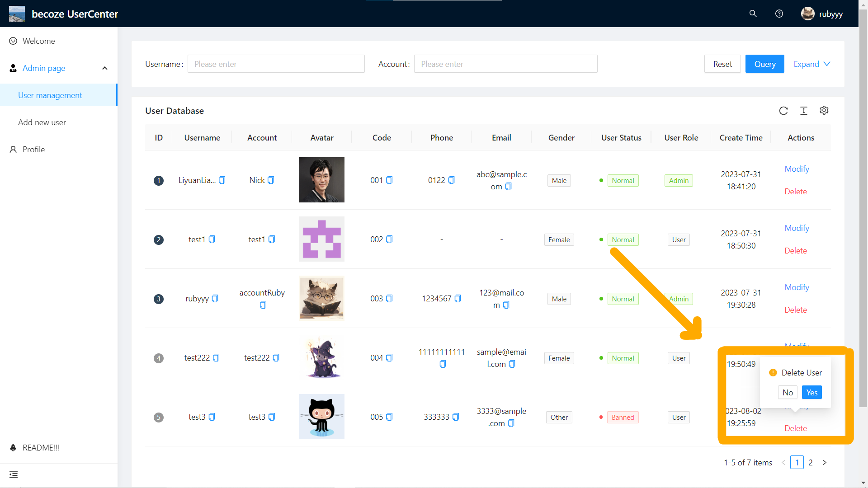Collapse the sidebar menu icon
Image resolution: width=868 pixels, height=488 pixels.
(x=14, y=474)
